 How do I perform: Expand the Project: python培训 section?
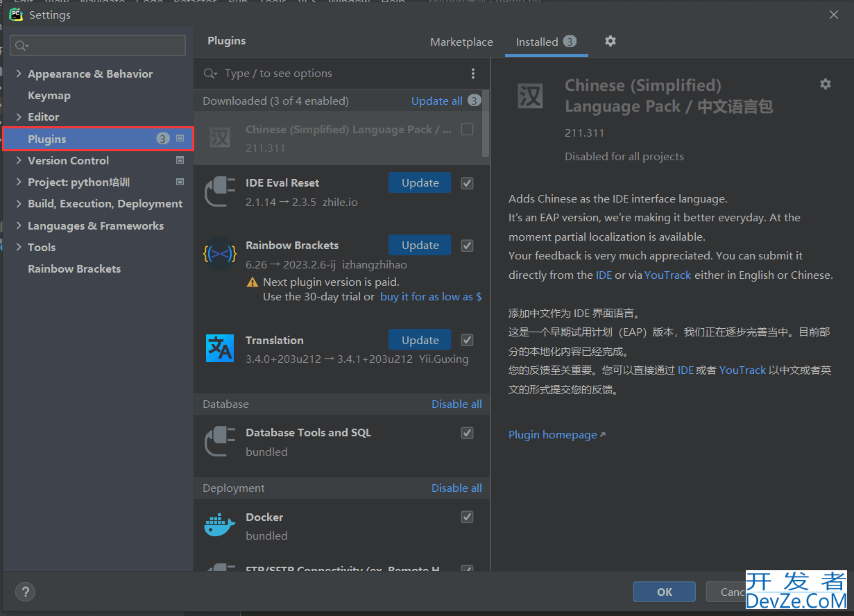point(19,182)
